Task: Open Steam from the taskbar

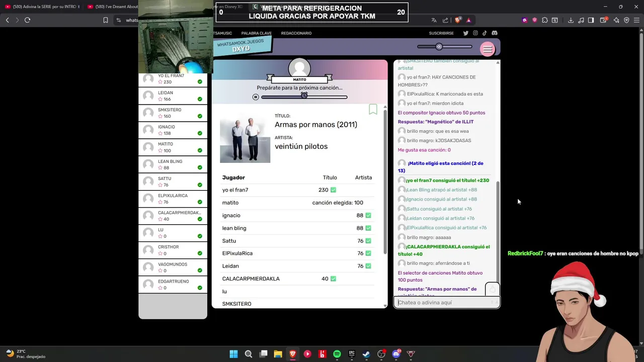Action: 366,354
